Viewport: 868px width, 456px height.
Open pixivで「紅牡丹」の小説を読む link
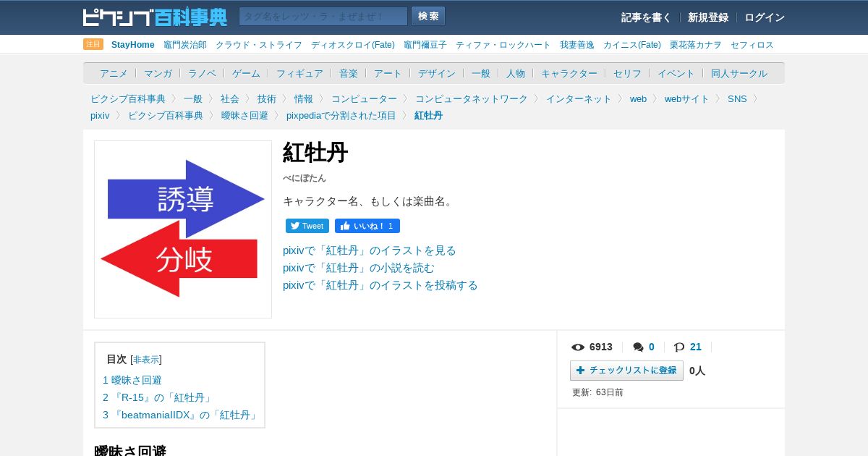(x=359, y=268)
